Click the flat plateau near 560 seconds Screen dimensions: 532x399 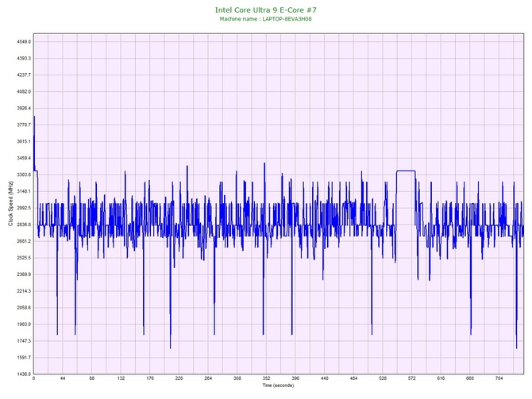point(406,171)
